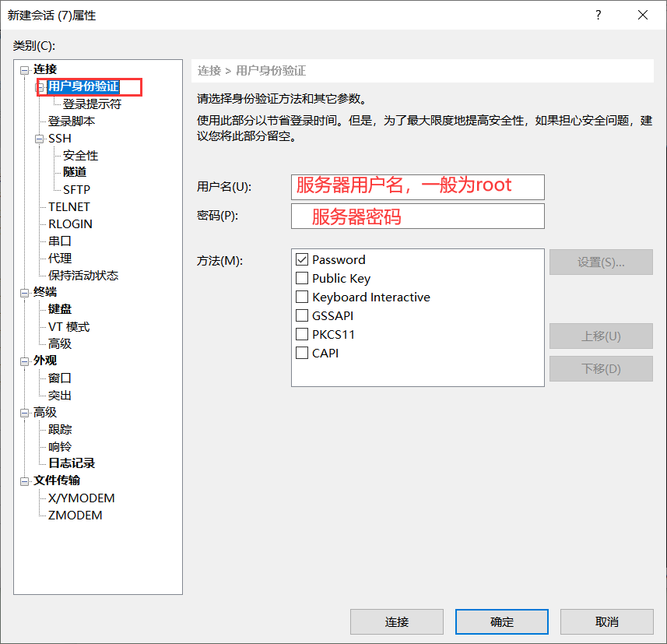Select 突出 highlight settings

click(x=60, y=396)
